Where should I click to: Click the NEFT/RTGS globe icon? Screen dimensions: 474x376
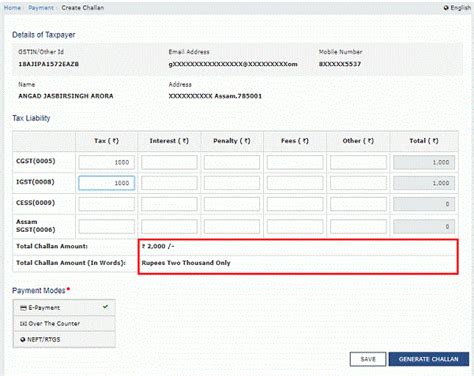(23, 340)
